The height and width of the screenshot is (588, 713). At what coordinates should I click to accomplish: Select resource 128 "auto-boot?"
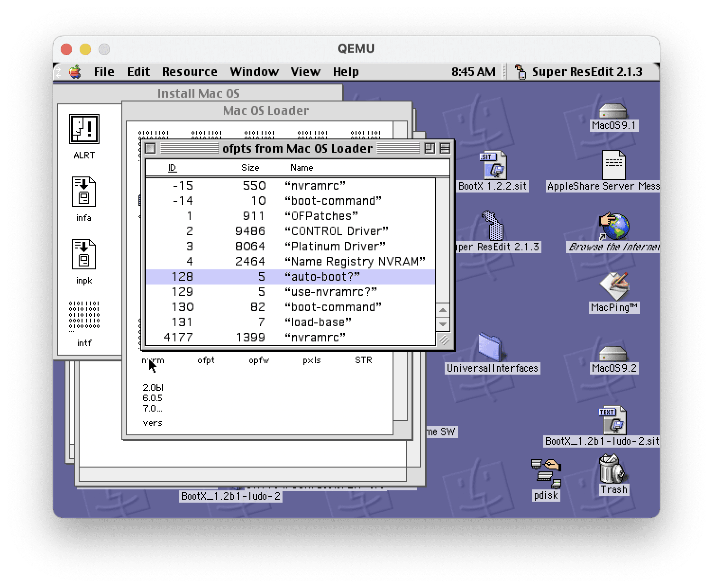290,277
